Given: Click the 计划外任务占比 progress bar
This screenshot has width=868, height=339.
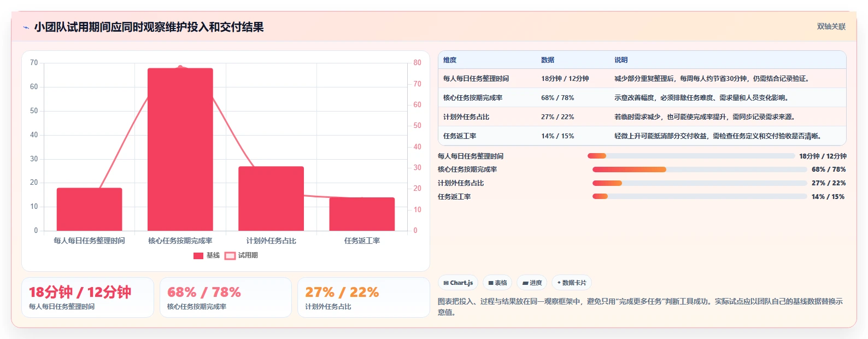Looking at the screenshot, I should coord(700,183).
